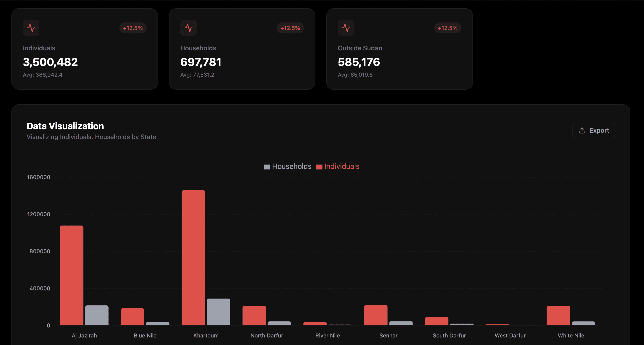Viewport: 644px width, 345px height.
Task: Click the activity icon on Households card
Action: click(x=188, y=28)
